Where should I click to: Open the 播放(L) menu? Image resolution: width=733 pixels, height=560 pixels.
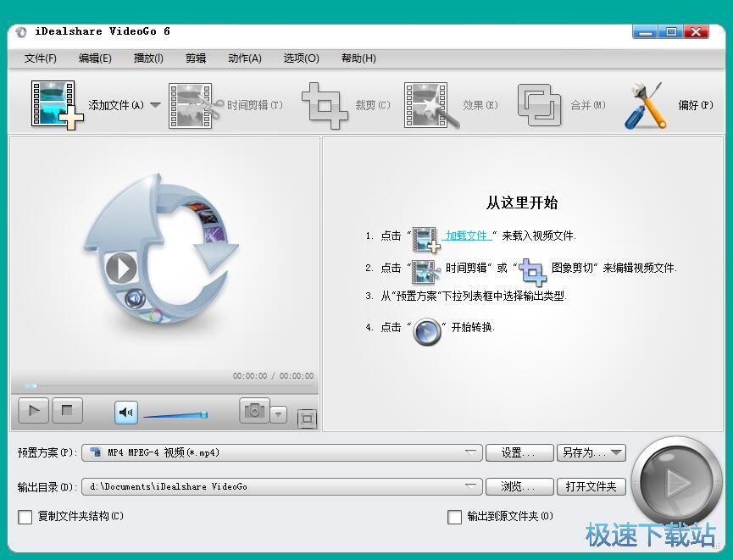point(148,58)
